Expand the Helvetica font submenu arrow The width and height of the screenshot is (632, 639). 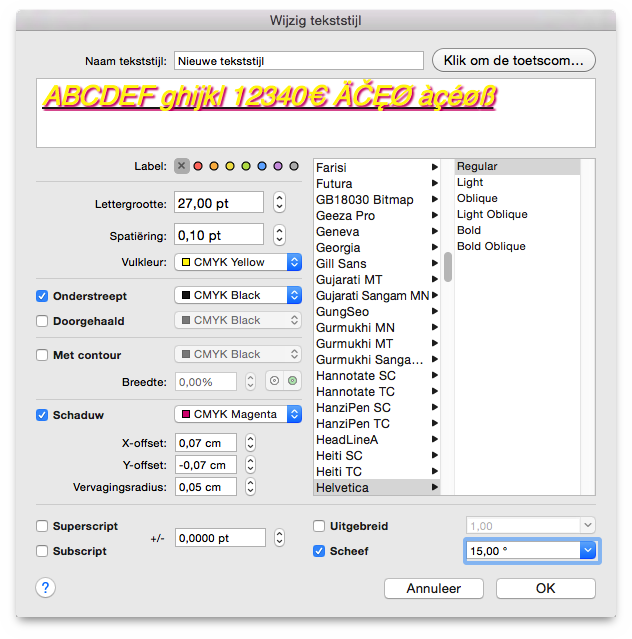point(435,487)
